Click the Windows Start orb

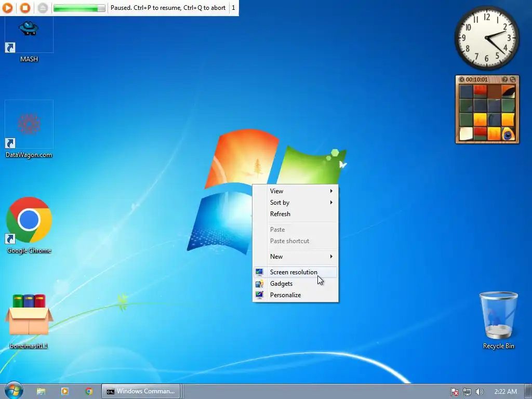pos(14,391)
